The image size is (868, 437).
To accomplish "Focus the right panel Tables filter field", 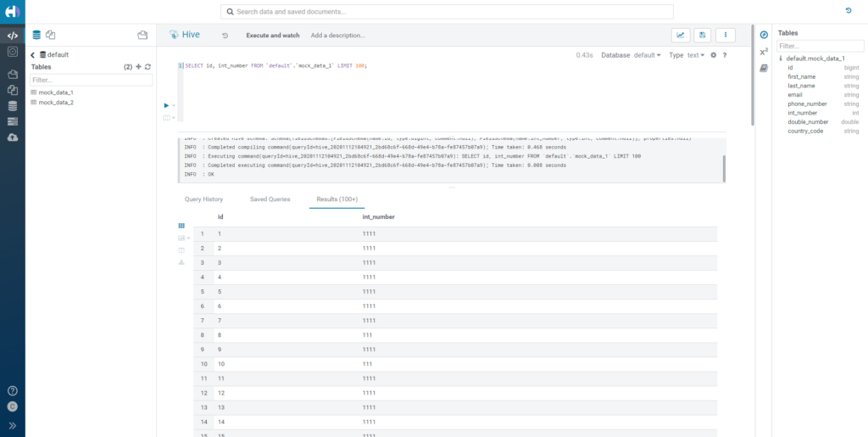I will tap(820, 47).
